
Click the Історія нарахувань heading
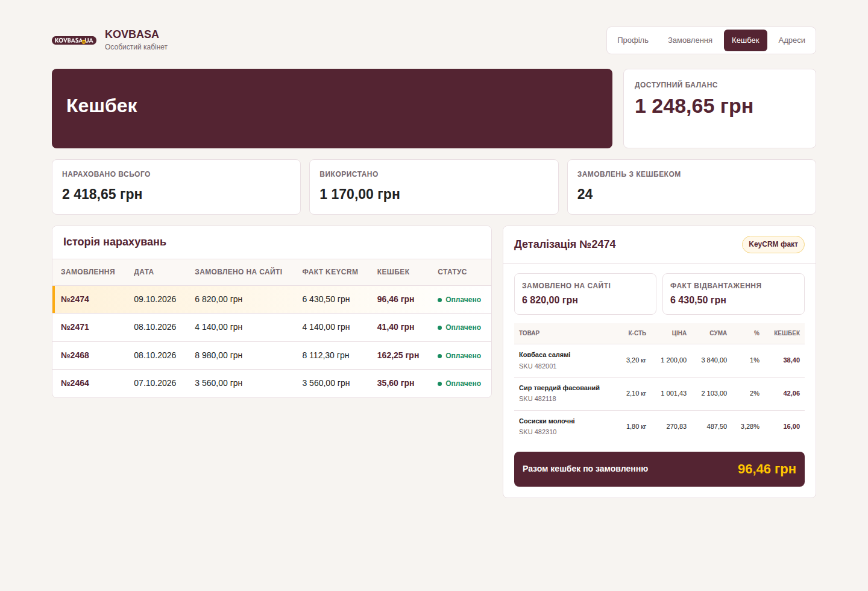point(115,242)
